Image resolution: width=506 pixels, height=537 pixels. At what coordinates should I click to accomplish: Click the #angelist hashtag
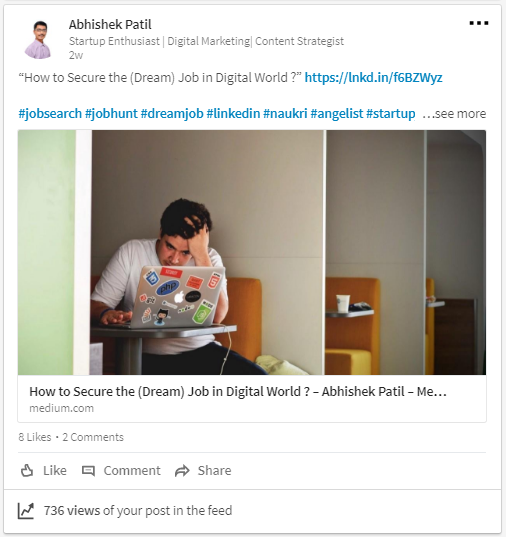point(337,113)
